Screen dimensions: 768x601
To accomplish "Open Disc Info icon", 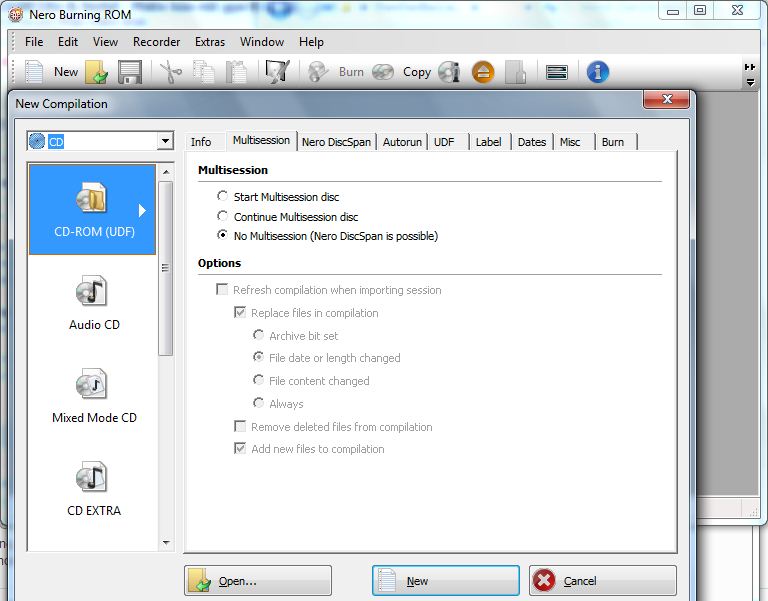I will pyautogui.click(x=449, y=72).
